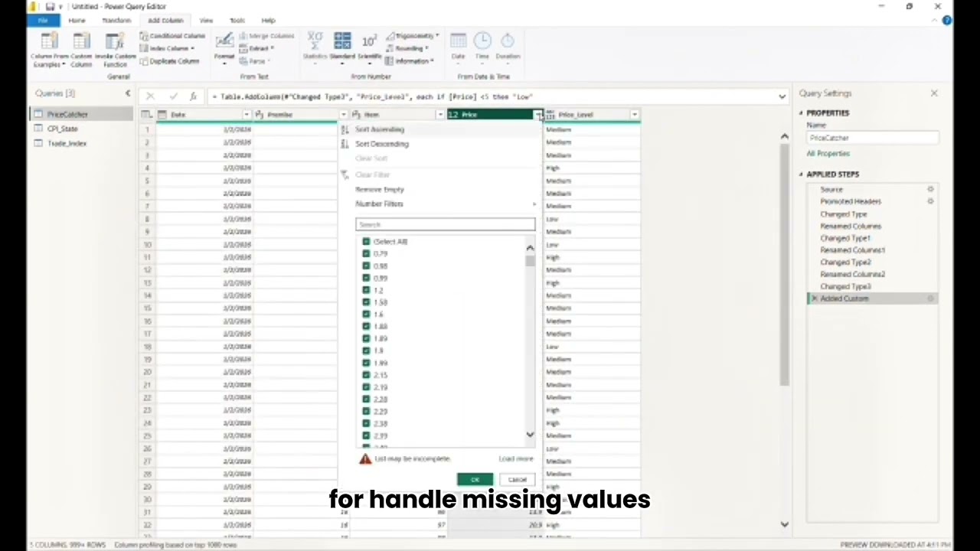The height and width of the screenshot is (551, 980).
Task: Open the File tab
Action: pyautogui.click(x=42, y=21)
